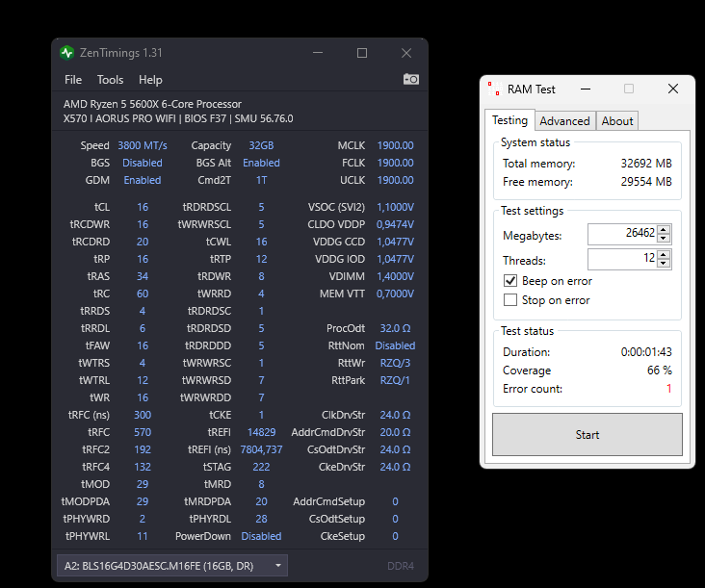Click the RttNom Disabled value

[395, 345]
